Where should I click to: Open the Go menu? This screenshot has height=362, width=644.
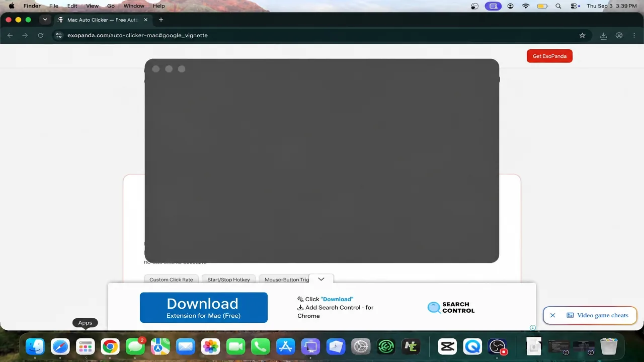[111, 6]
